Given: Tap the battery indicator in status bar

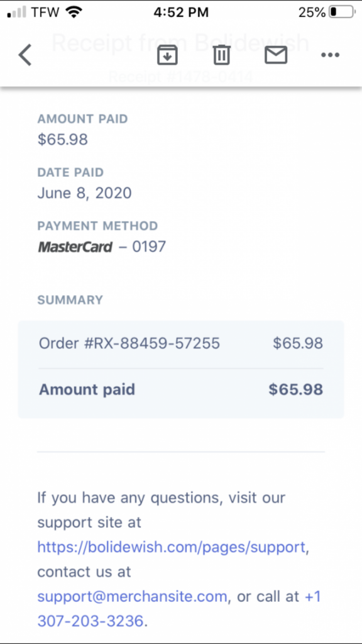Looking at the screenshot, I should point(343,13).
